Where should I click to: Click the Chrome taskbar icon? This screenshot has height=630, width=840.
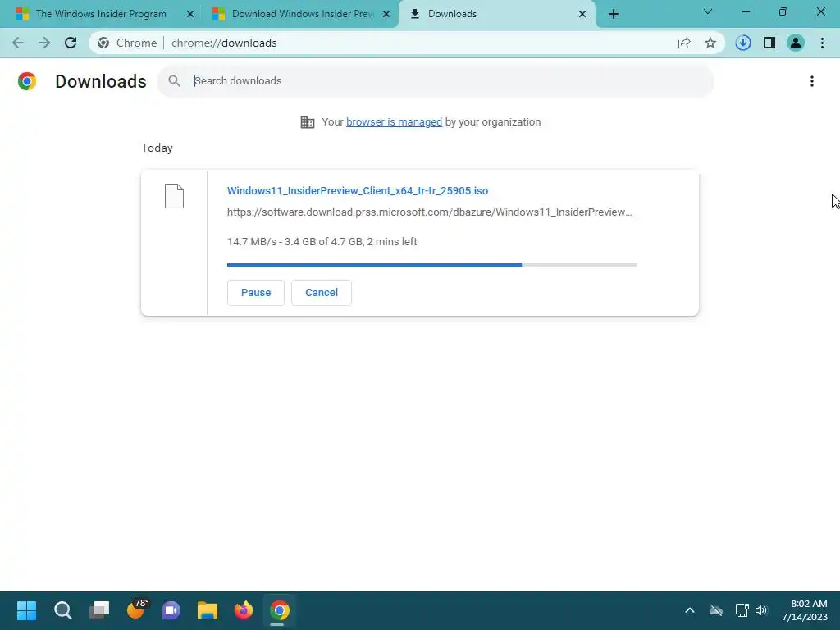coord(280,610)
